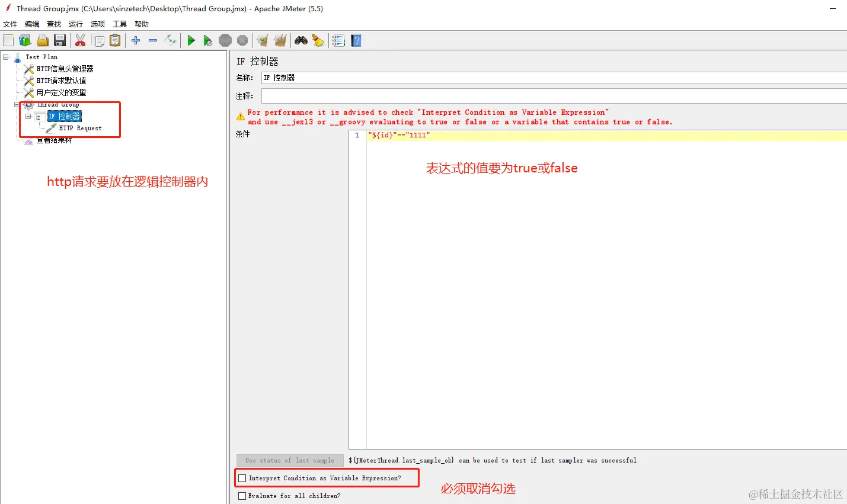
Task: Clear results using the single broom icon
Action: [x=263, y=40]
